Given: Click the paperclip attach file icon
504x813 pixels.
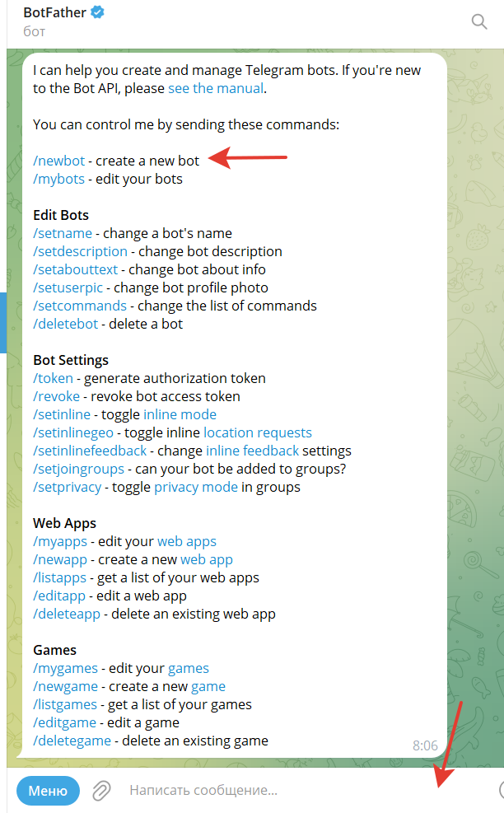Looking at the screenshot, I should tap(101, 791).
